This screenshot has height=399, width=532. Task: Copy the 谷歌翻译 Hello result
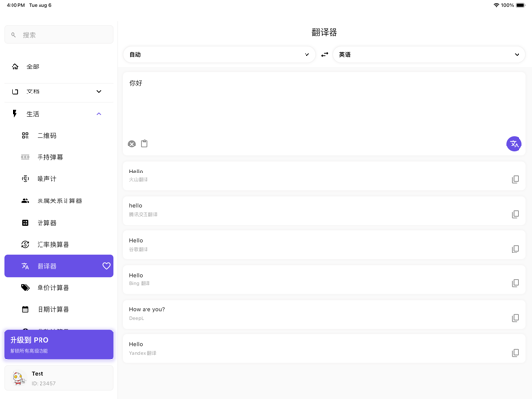515,249
